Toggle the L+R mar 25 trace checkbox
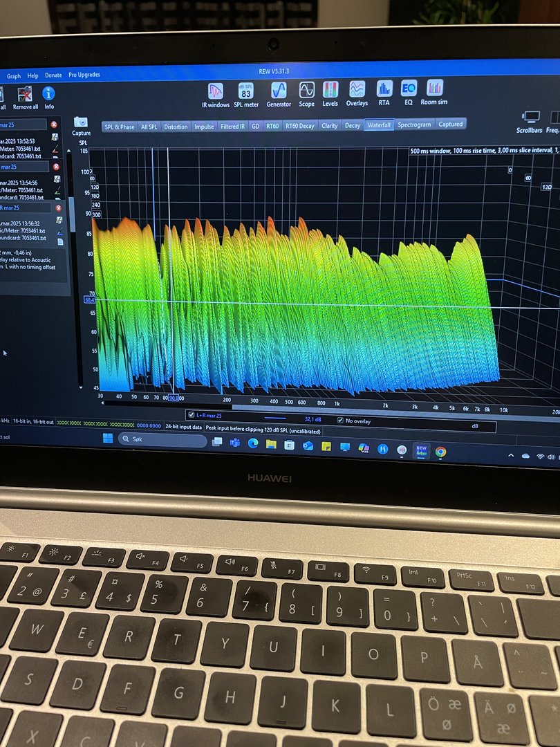 [191, 415]
